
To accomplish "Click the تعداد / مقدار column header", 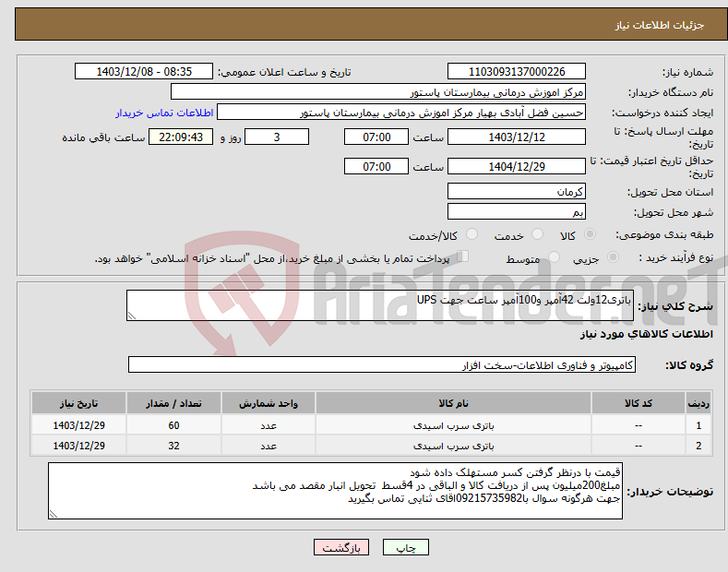I will tap(173, 403).
